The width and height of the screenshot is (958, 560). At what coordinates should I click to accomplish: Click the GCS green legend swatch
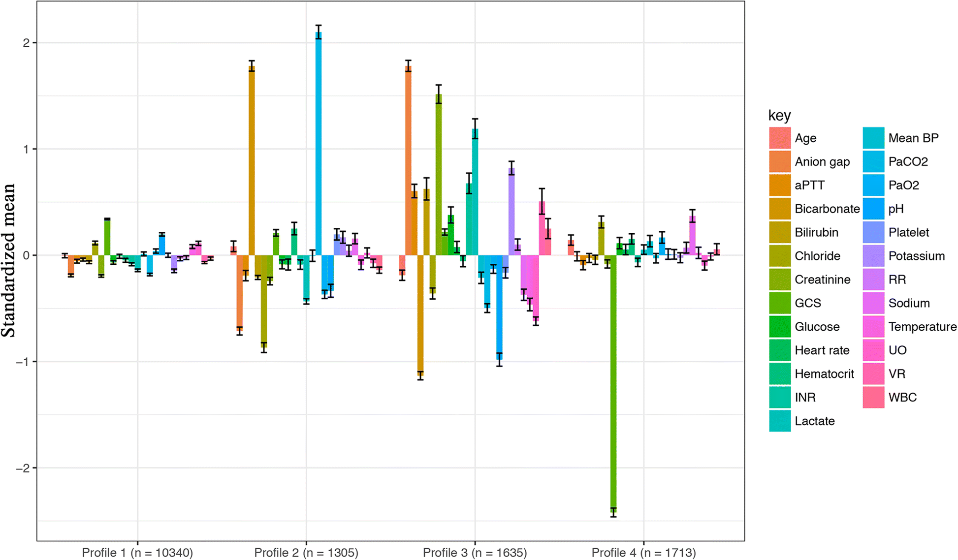click(780, 303)
